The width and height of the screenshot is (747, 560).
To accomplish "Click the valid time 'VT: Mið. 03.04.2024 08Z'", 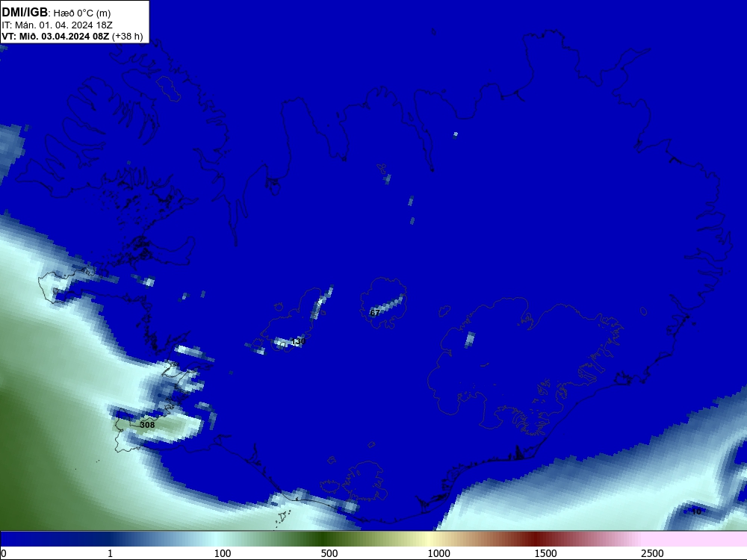I will [56, 37].
